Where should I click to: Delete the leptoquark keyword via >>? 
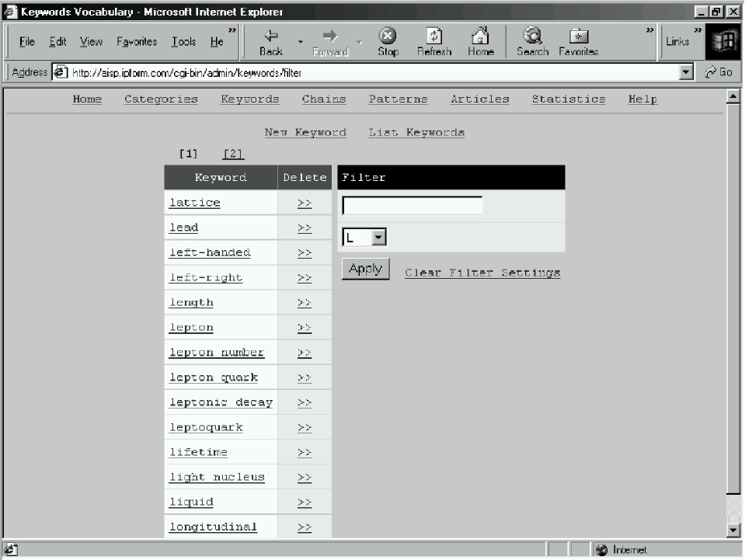coord(304,427)
